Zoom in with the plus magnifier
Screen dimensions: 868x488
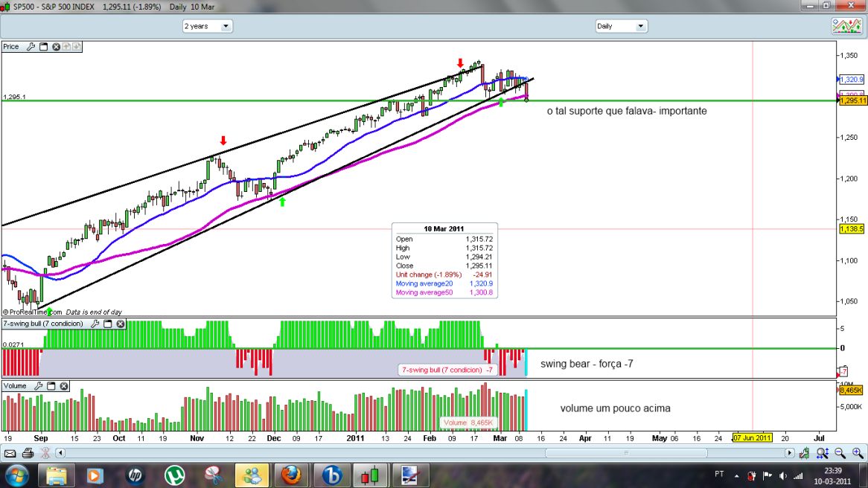tap(858, 454)
